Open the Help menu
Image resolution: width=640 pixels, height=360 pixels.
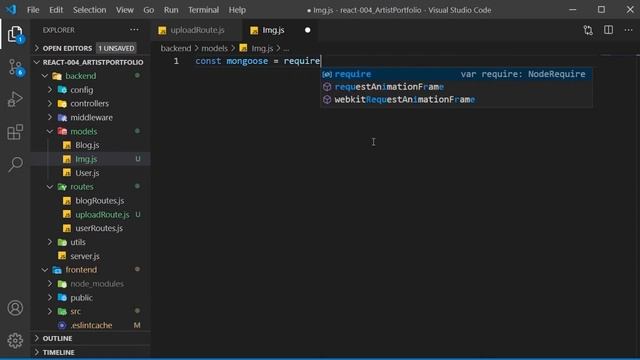point(237,10)
